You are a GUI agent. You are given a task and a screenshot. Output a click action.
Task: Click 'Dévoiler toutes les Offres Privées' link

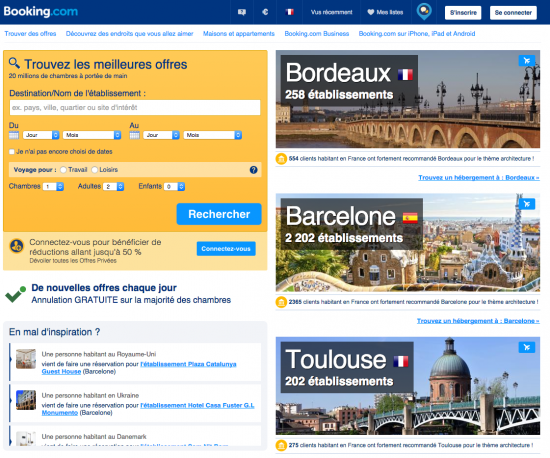coord(73,261)
